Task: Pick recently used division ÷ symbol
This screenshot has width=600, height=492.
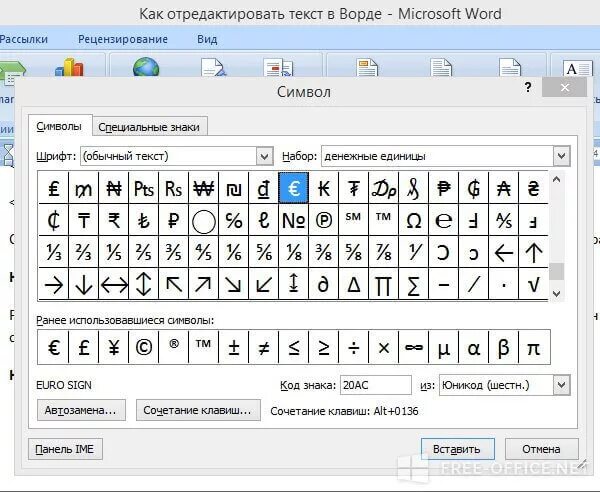Action: (354, 347)
